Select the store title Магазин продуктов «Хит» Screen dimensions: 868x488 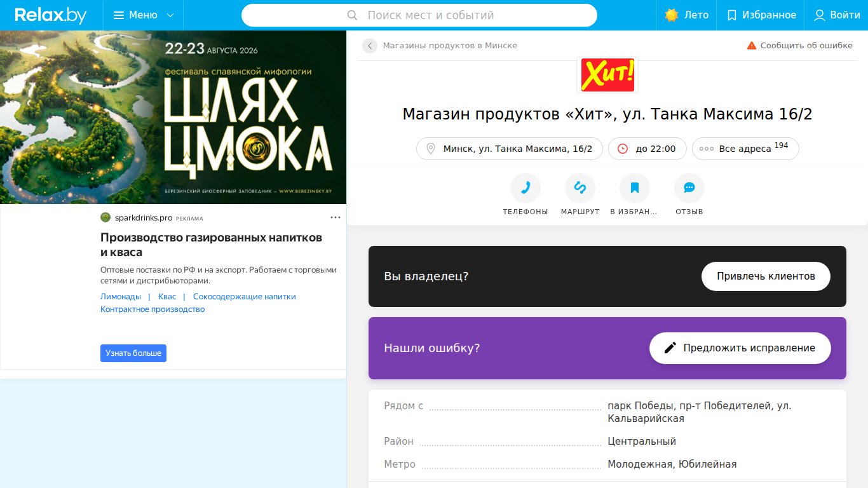607,114
